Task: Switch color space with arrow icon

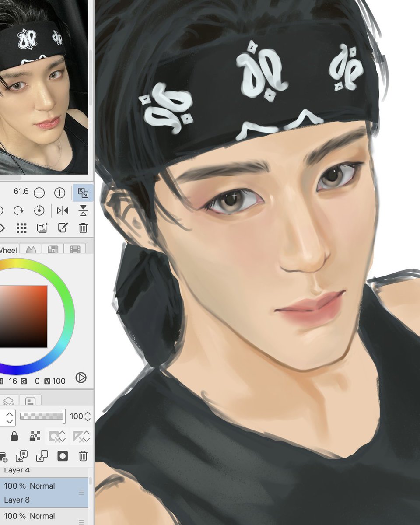Action: coord(81,378)
